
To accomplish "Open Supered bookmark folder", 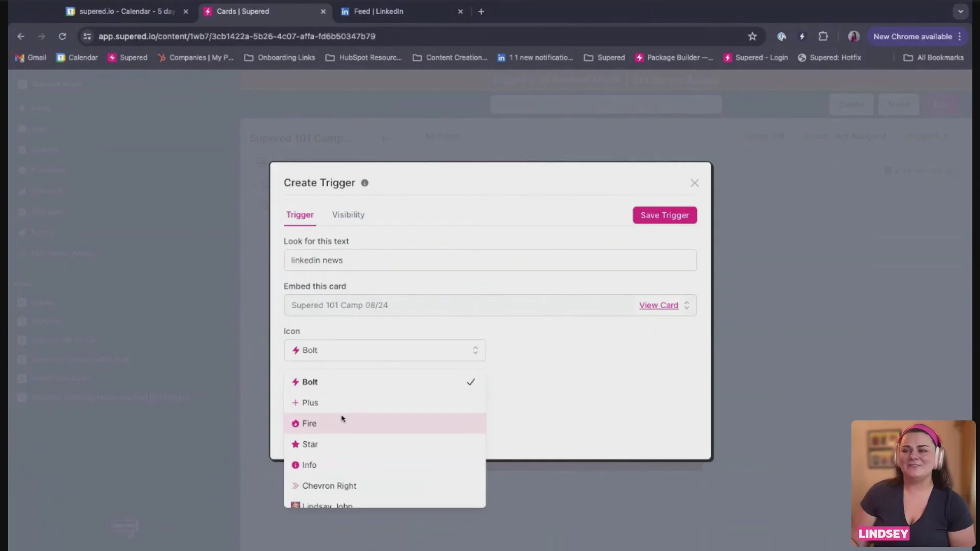I will tap(604, 58).
